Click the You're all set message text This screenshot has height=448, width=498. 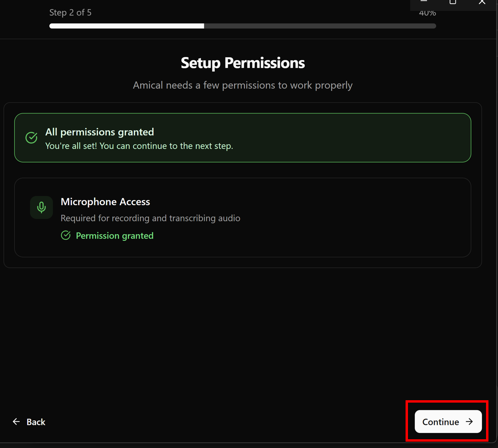tap(139, 146)
